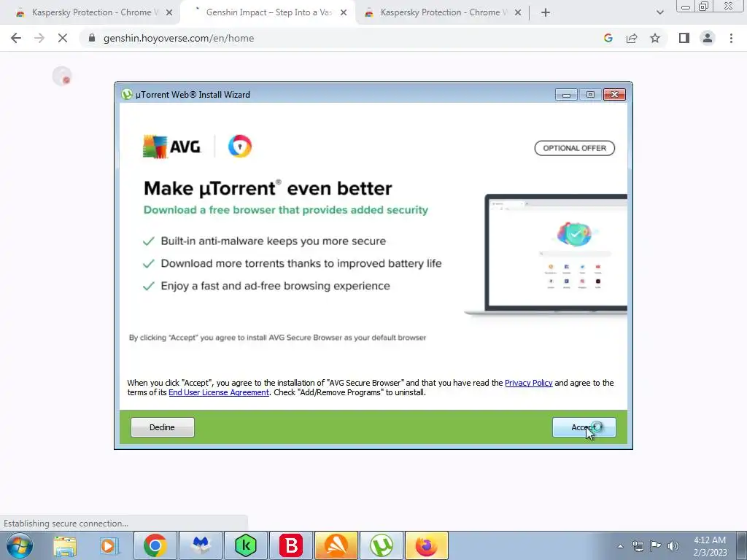
Task: Click the laptop browser preview image
Action: 546,254
